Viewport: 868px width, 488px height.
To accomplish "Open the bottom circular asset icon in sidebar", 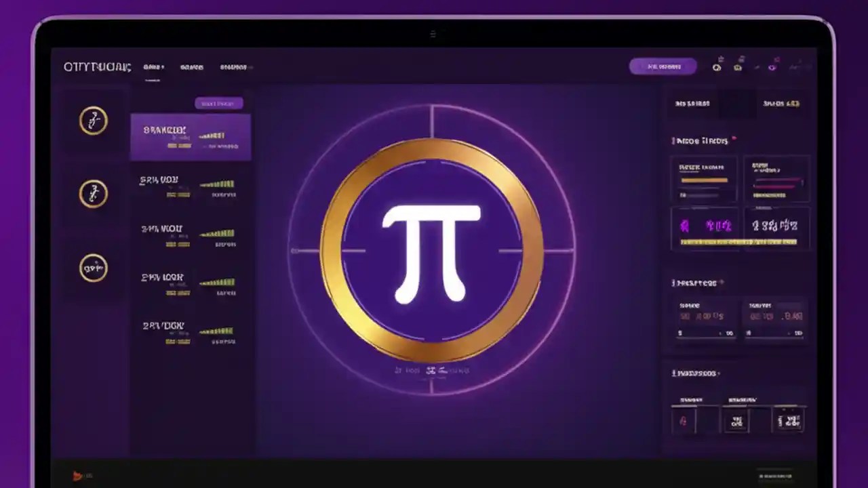I will click(94, 268).
